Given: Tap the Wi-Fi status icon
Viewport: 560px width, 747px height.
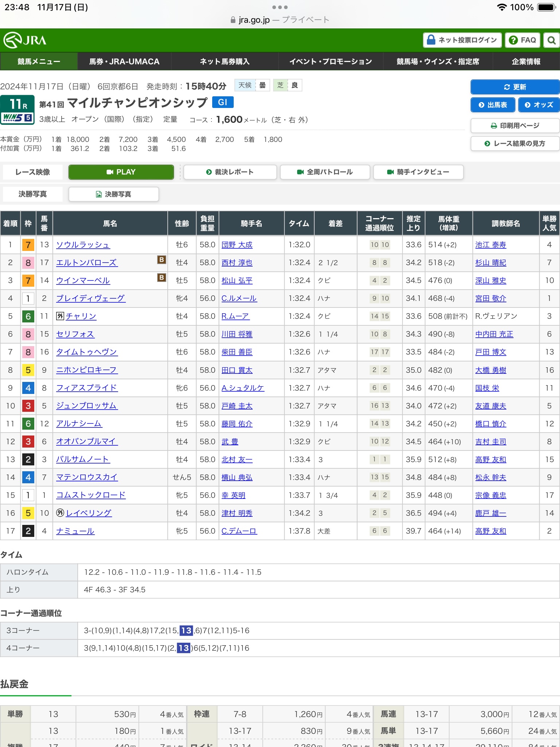Looking at the screenshot, I should [x=502, y=7].
